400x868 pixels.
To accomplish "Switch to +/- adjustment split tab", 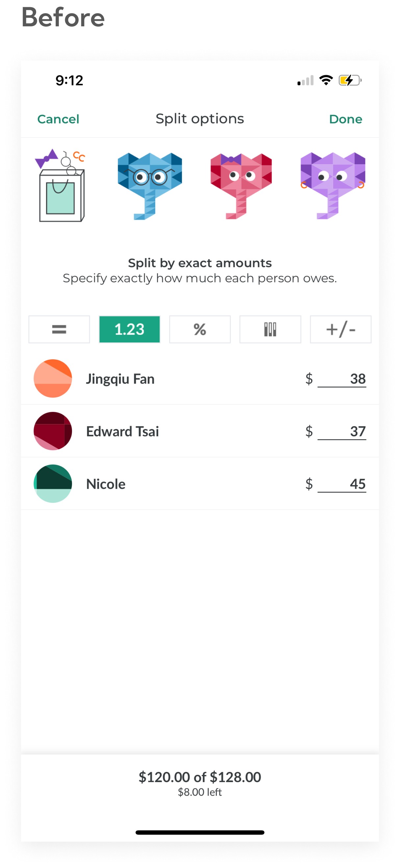I will (x=341, y=329).
